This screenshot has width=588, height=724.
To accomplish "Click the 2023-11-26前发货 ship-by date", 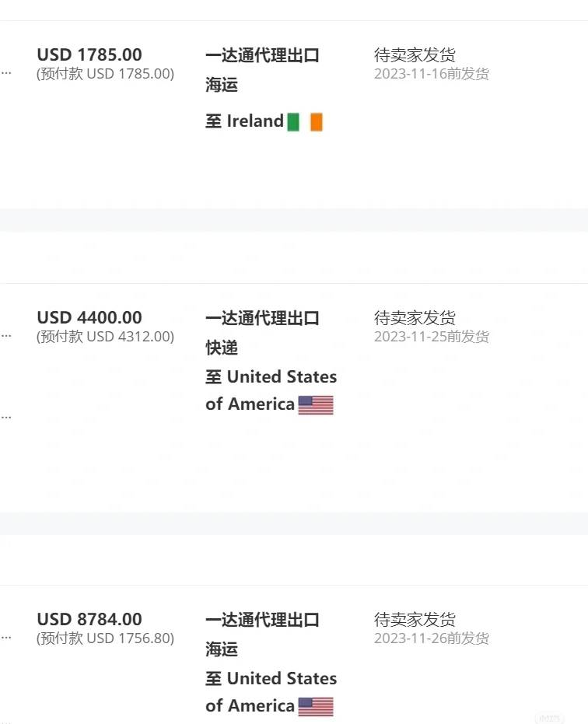I will 432,638.
